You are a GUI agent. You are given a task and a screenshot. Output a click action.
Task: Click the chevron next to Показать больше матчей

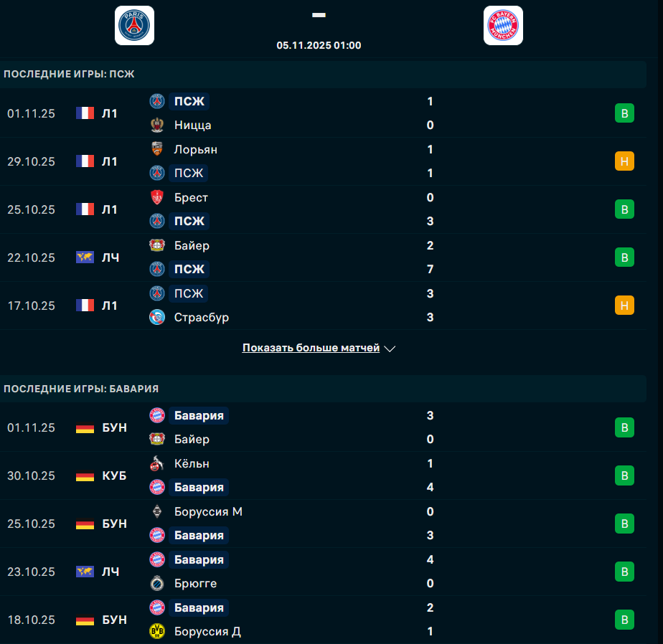pos(390,349)
